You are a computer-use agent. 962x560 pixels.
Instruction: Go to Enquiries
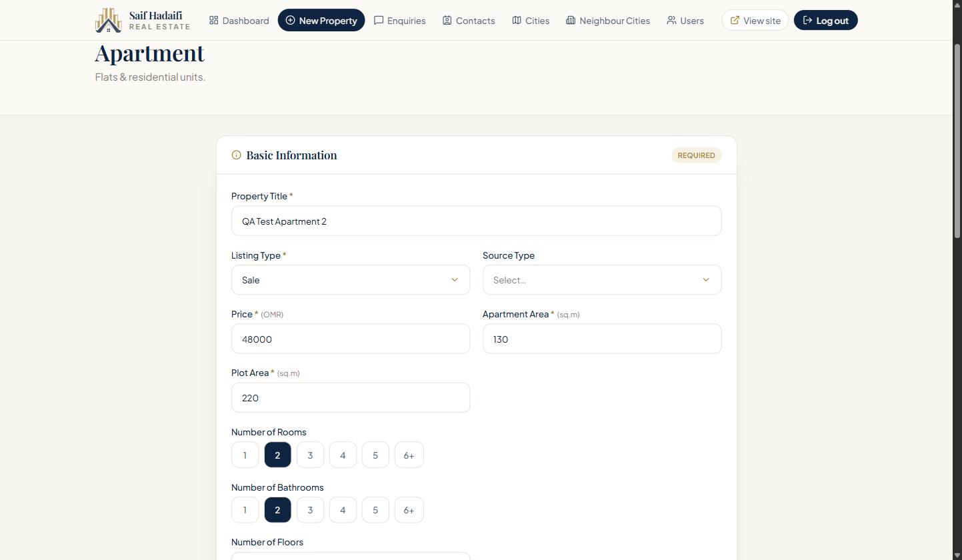[399, 21]
